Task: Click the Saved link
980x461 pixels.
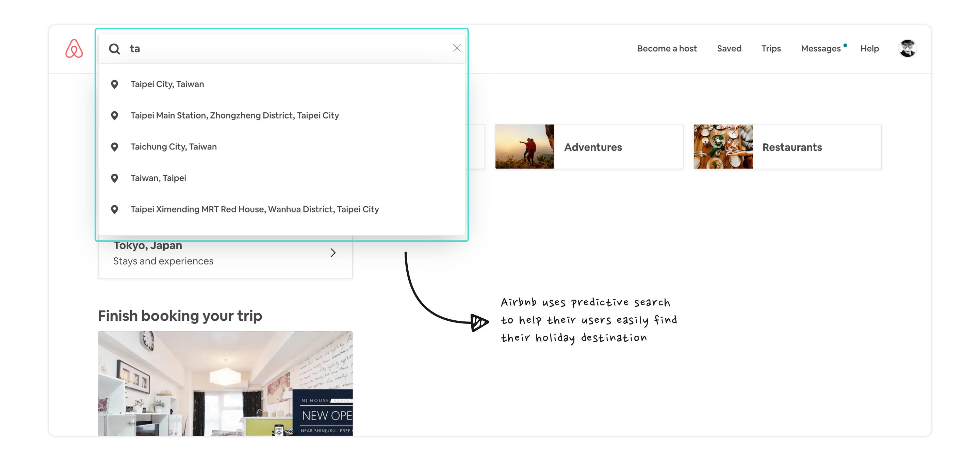Action: 729,48
